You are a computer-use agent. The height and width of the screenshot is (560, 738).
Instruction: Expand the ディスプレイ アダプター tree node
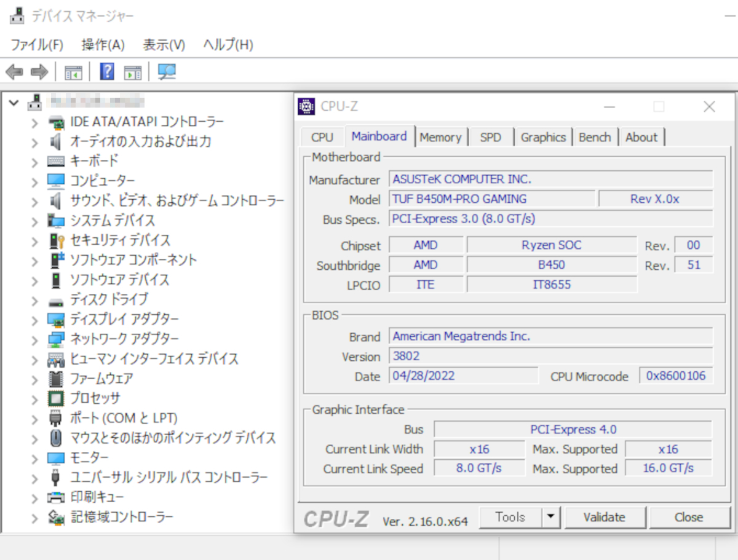tap(34, 319)
